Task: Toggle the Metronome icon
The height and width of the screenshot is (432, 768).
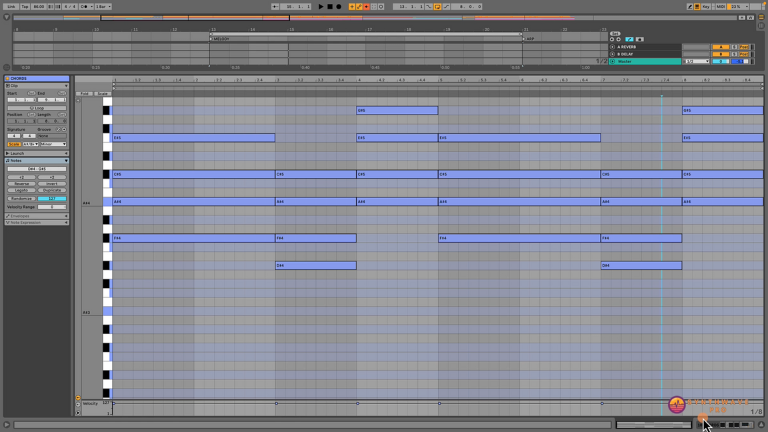Action: point(84,7)
